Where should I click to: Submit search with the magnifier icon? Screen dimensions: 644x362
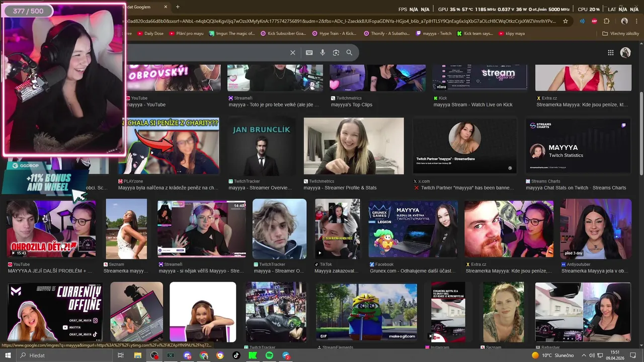349,53
